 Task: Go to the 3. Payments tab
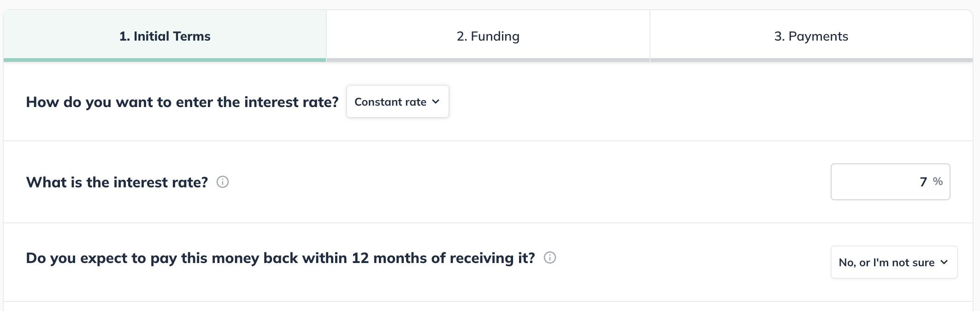[x=811, y=36]
